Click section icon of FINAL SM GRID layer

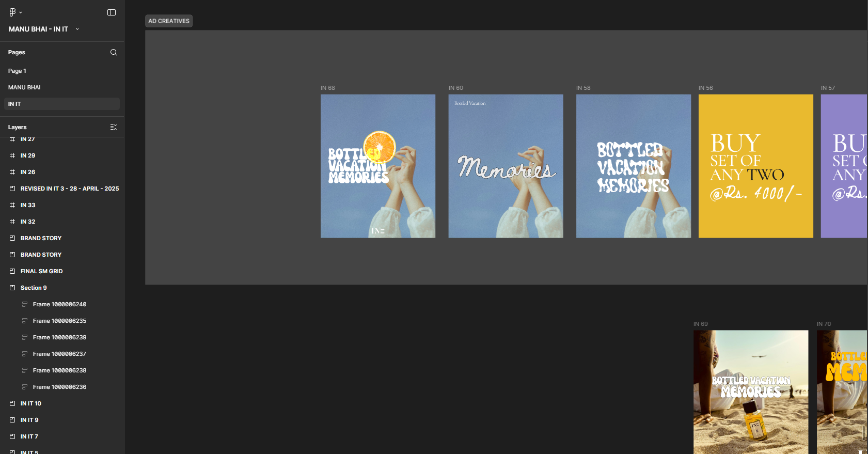[x=12, y=271]
